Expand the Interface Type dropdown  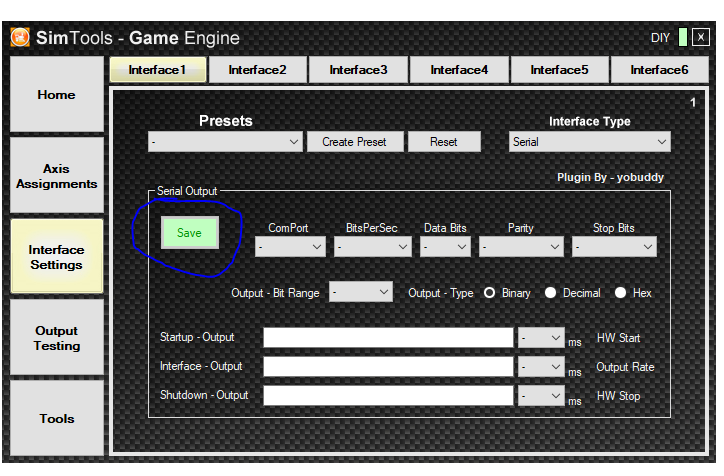589,142
